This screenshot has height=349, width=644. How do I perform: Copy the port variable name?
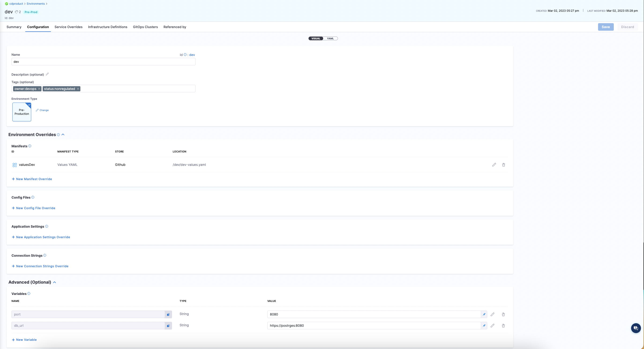coord(168,315)
